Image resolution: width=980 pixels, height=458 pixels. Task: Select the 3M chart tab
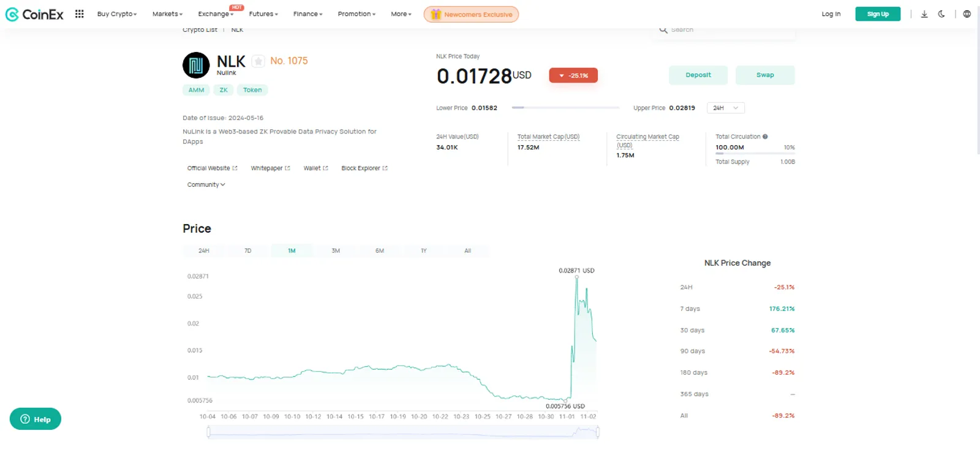click(336, 250)
